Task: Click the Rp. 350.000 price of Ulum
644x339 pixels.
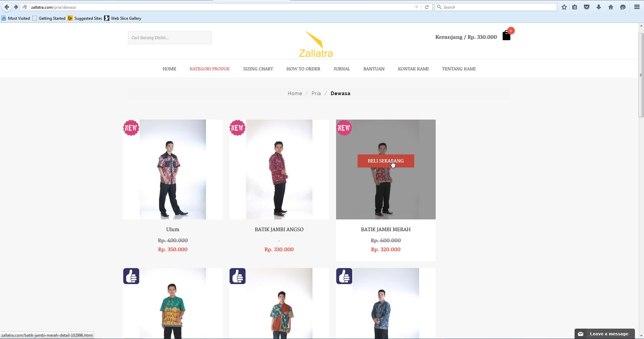Action: 173,250
